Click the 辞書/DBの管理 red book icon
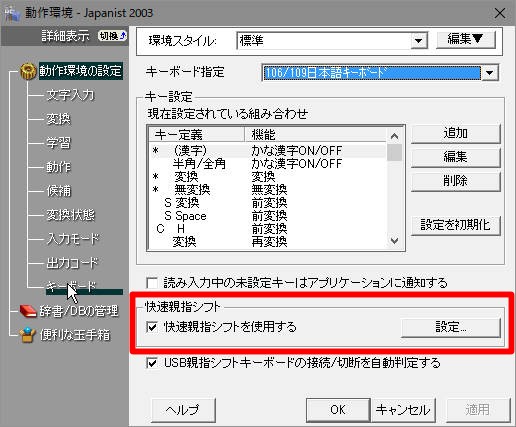Image resolution: width=516 pixels, height=427 pixels. (x=28, y=311)
